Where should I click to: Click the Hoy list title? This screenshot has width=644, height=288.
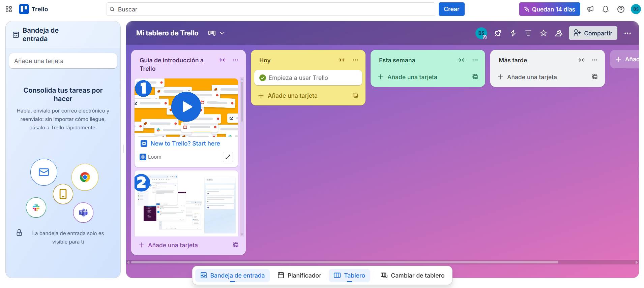(x=265, y=60)
